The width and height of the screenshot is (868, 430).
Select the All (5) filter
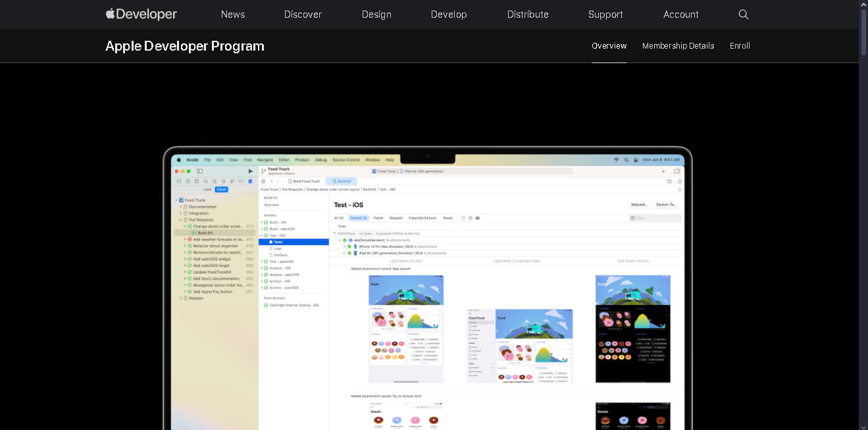coord(339,218)
